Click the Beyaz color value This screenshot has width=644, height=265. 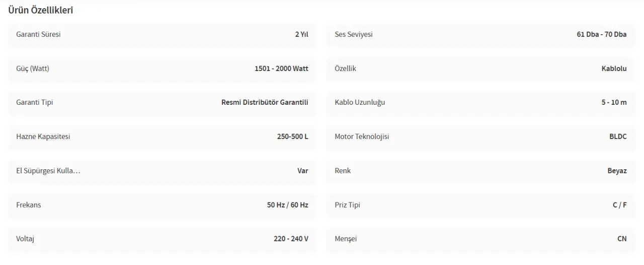point(617,171)
